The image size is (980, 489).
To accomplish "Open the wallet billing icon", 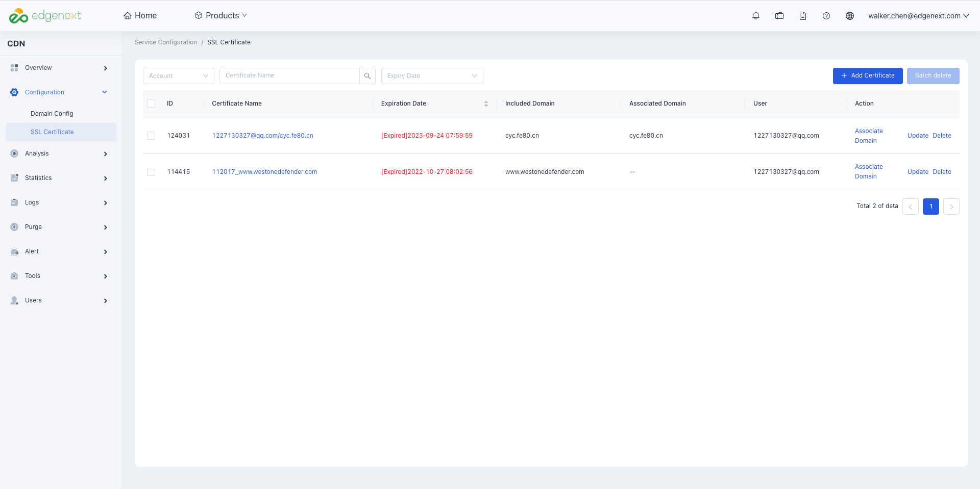I will (x=779, y=16).
